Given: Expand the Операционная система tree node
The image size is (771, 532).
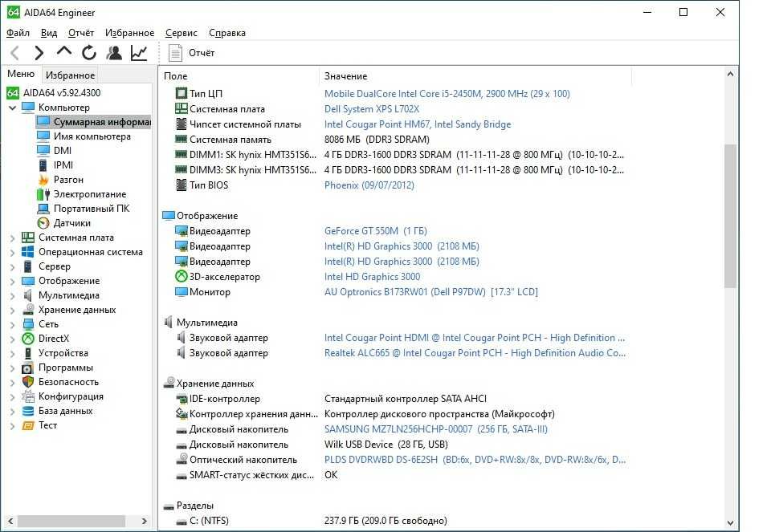Looking at the screenshot, I should tap(13, 253).
